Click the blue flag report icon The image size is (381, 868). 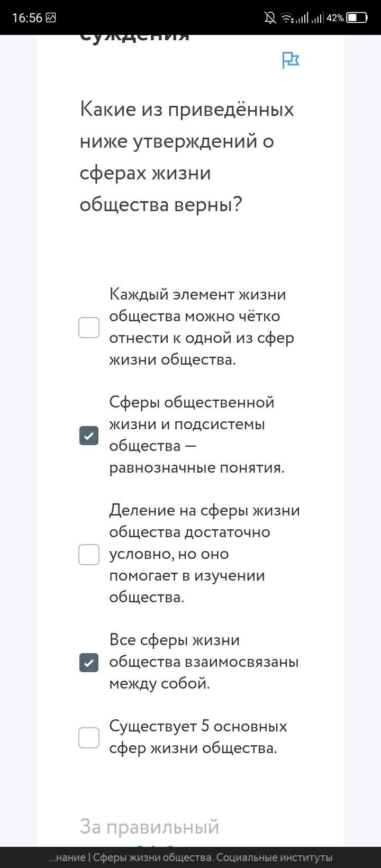click(291, 60)
